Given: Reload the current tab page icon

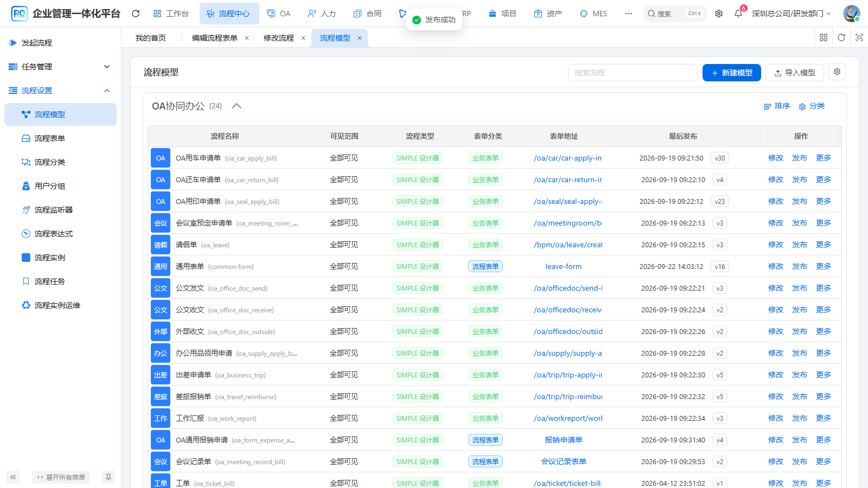Looking at the screenshot, I should click(841, 37).
